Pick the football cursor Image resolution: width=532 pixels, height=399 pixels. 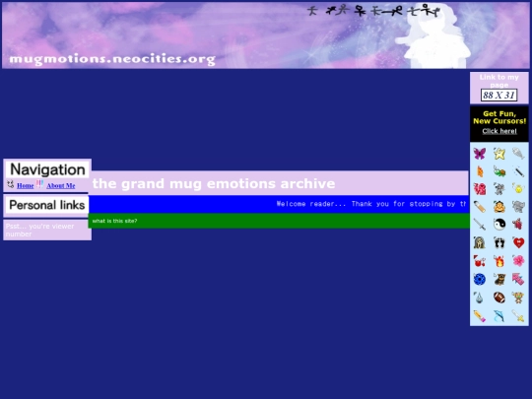coord(499,298)
